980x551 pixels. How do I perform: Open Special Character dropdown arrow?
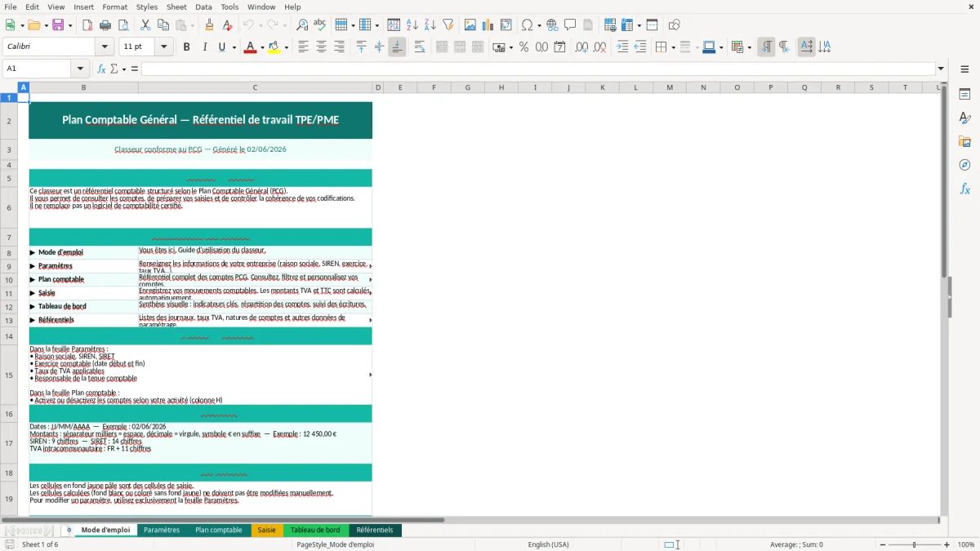point(539,25)
